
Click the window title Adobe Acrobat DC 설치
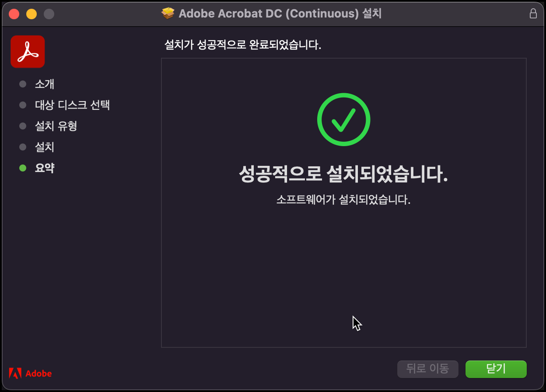tap(280, 13)
